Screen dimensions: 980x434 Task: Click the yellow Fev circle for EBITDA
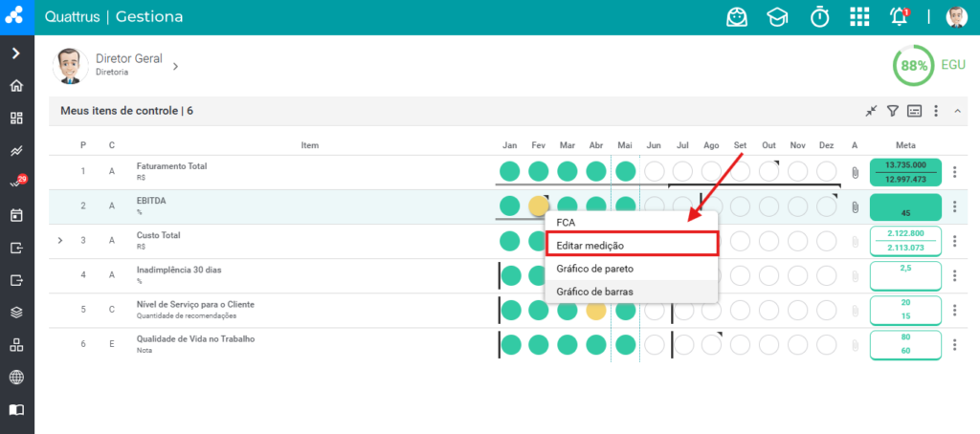tap(538, 206)
